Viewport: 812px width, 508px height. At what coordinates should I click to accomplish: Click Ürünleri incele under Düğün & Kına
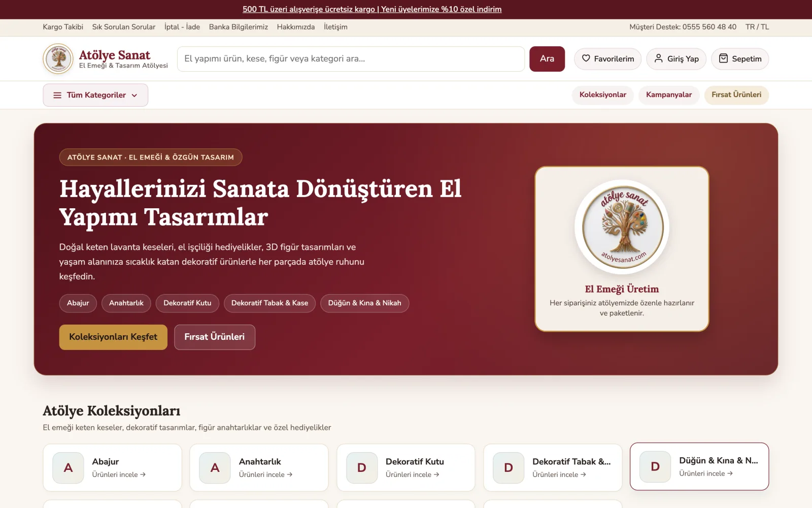click(x=706, y=473)
